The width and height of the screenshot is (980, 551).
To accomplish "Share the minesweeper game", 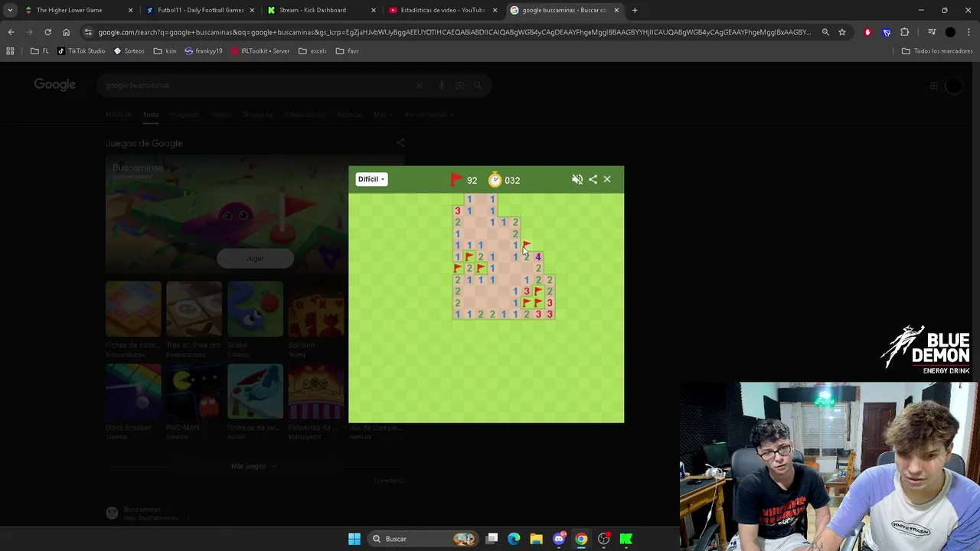I will (x=593, y=179).
